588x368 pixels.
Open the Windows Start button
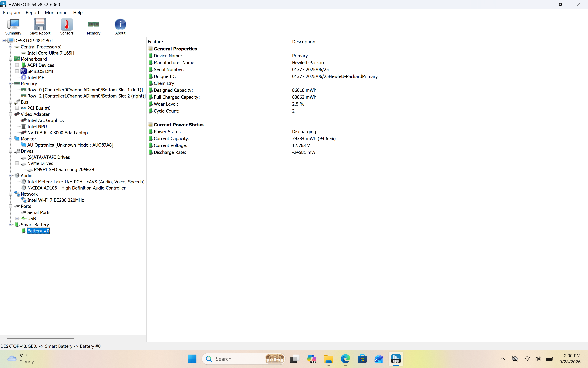click(192, 359)
